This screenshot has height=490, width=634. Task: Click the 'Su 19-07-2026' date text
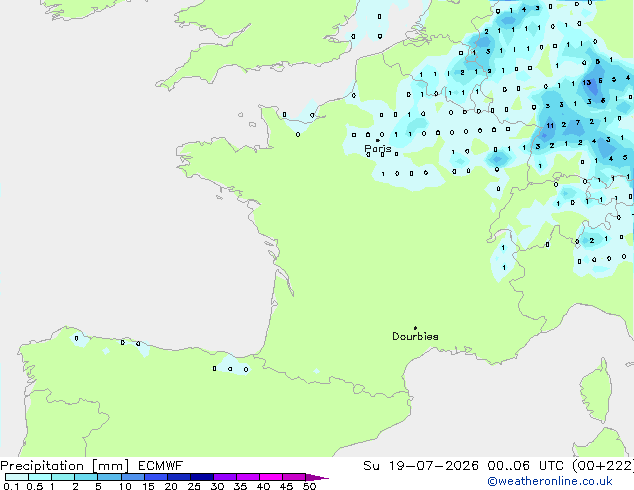[421, 466]
